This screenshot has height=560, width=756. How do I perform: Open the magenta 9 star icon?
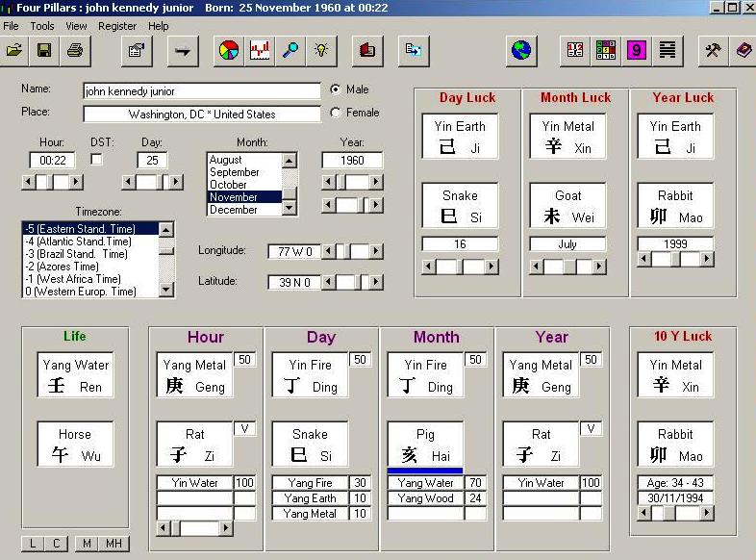[x=637, y=50]
